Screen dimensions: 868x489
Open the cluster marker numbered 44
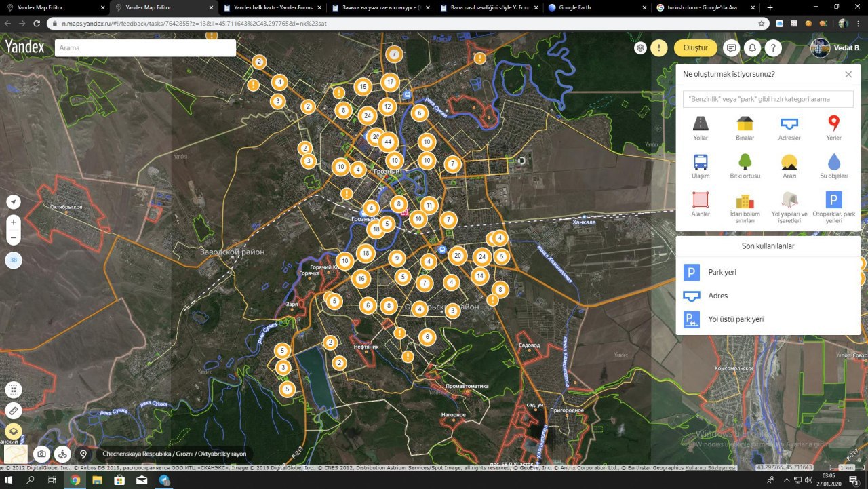pyautogui.click(x=387, y=142)
